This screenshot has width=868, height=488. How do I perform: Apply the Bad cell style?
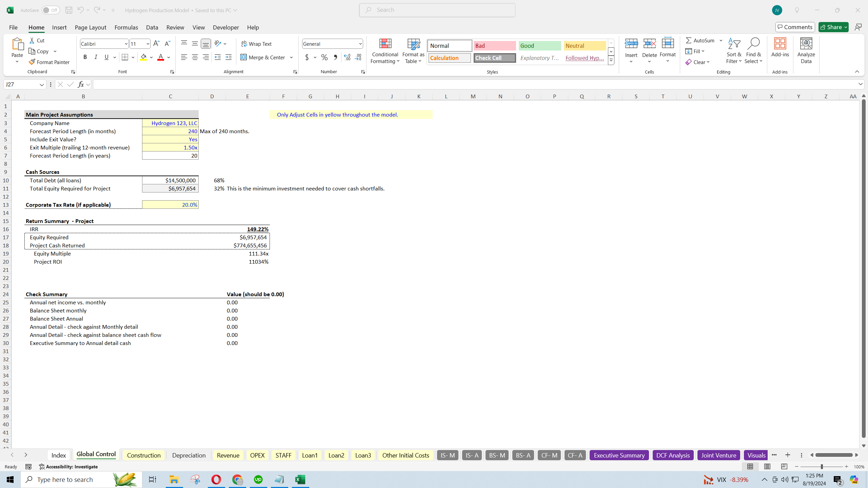(495, 46)
